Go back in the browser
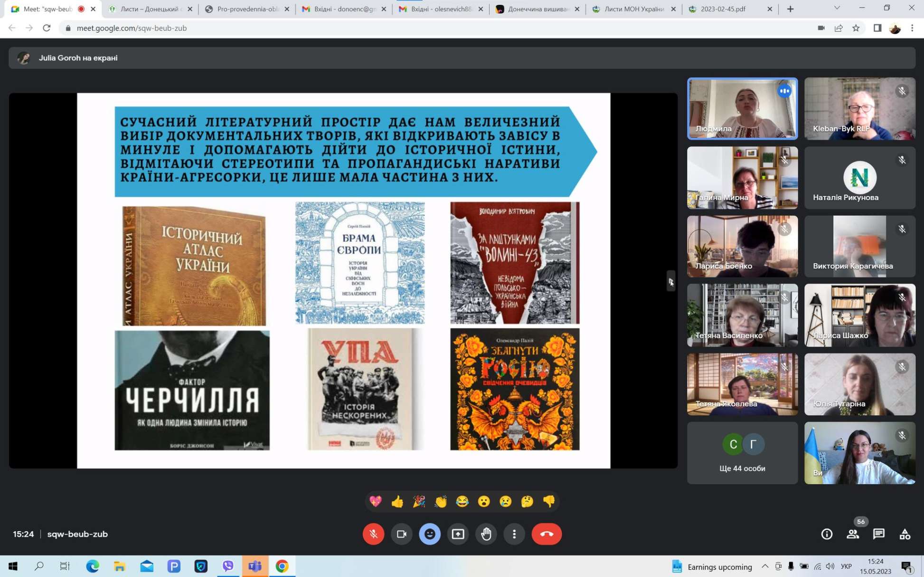This screenshot has width=924, height=577. [12, 28]
